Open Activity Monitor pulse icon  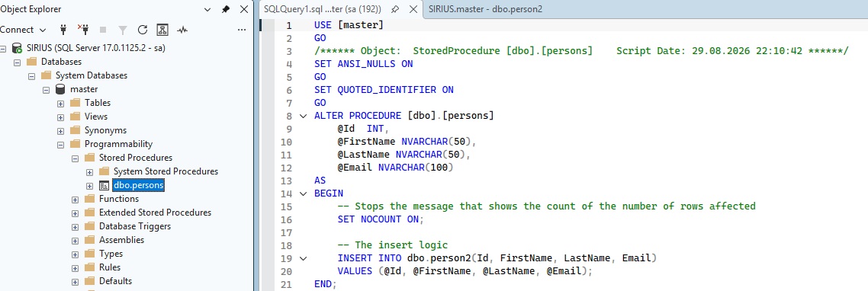[x=182, y=30]
